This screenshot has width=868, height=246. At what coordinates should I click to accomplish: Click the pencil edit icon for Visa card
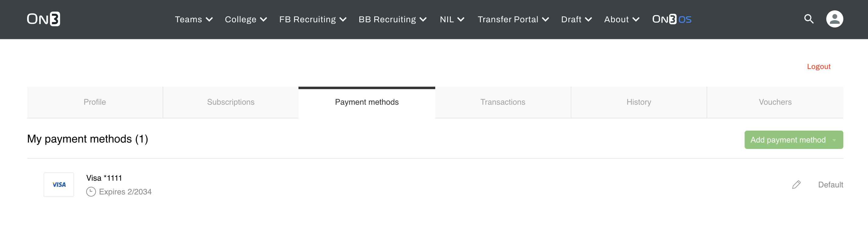796,185
